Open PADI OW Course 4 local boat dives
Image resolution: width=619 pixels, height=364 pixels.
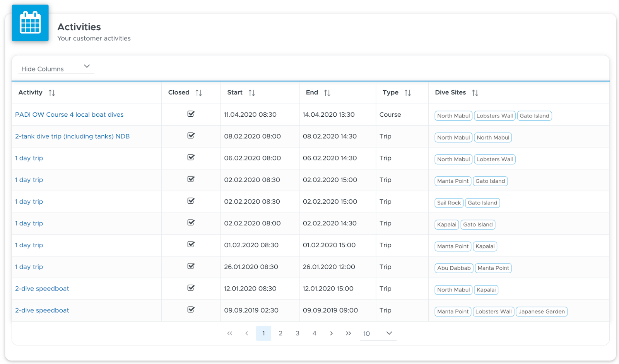point(69,115)
